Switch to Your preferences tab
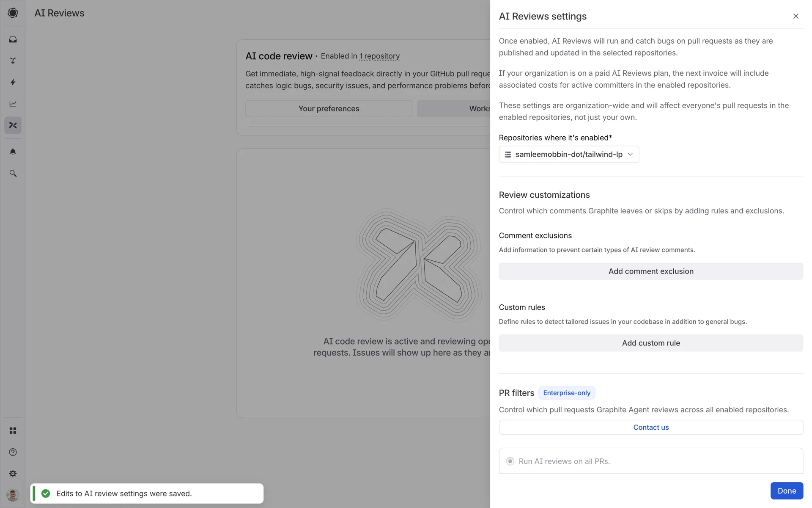This screenshot has height=508, width=812. tap(329, 109)
